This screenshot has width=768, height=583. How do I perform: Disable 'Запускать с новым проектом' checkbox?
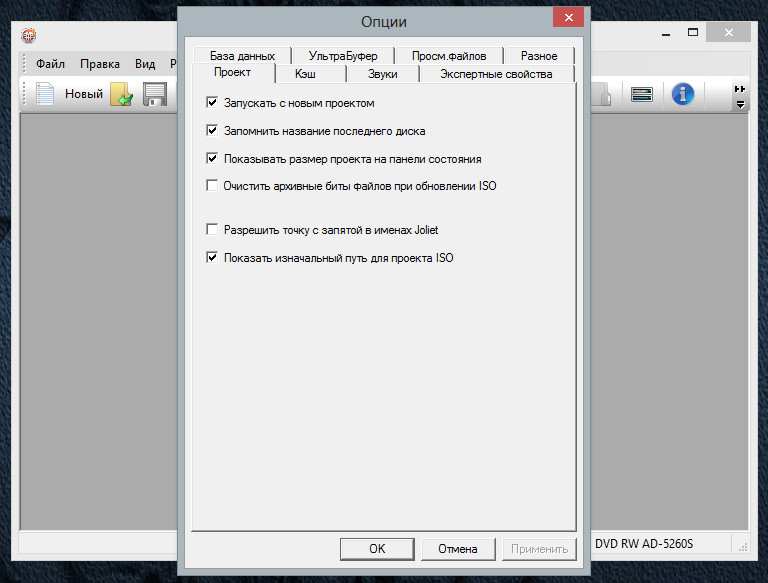[x=212, y=102]
